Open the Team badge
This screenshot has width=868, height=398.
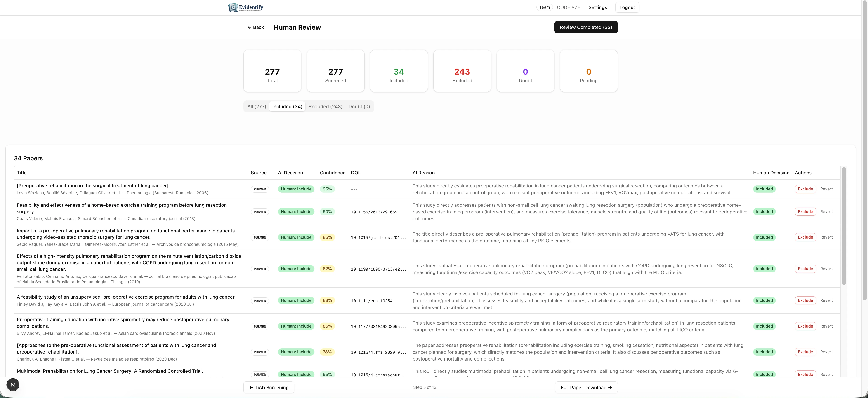pos(544,7)
